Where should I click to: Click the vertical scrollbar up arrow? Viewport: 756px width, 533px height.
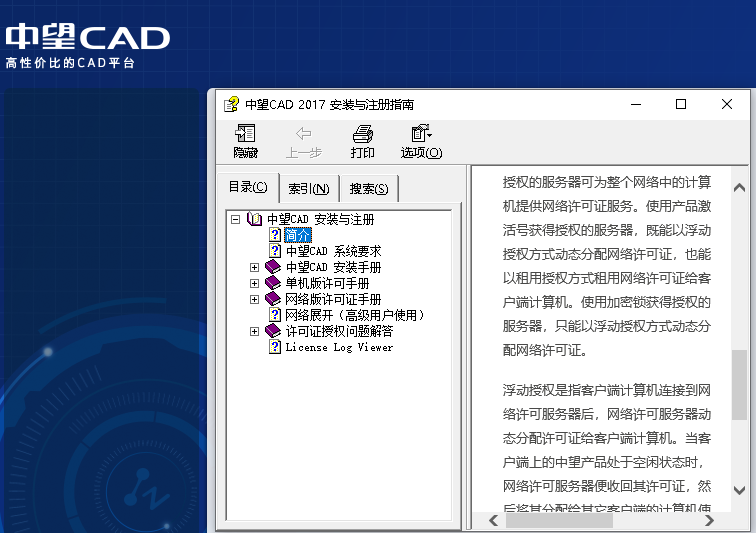739,188
